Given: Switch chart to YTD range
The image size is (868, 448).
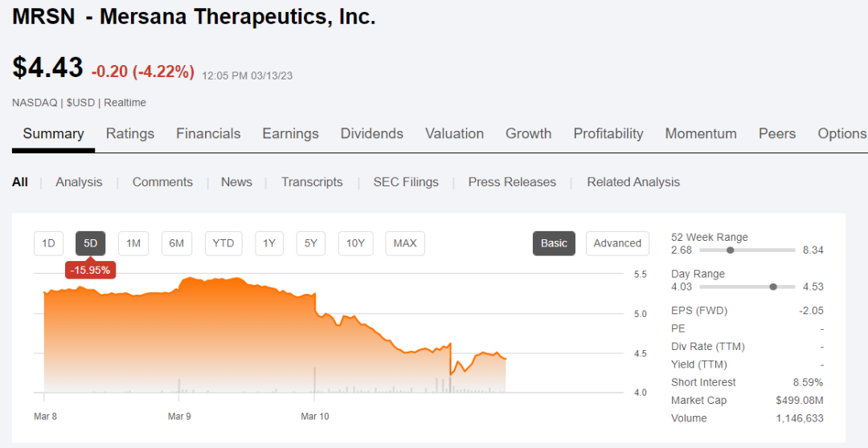Looking at the screenshot, I should coord(223,243).
